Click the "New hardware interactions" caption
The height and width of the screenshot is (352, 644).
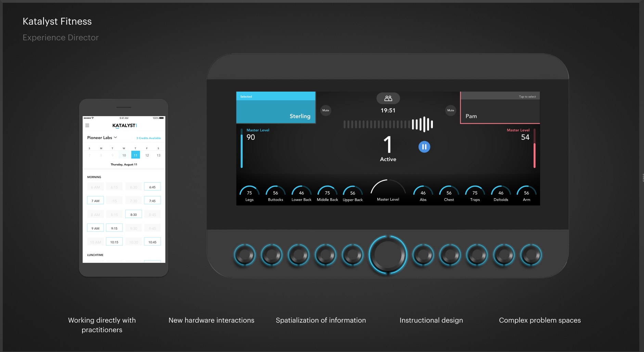tap(211, 320)
